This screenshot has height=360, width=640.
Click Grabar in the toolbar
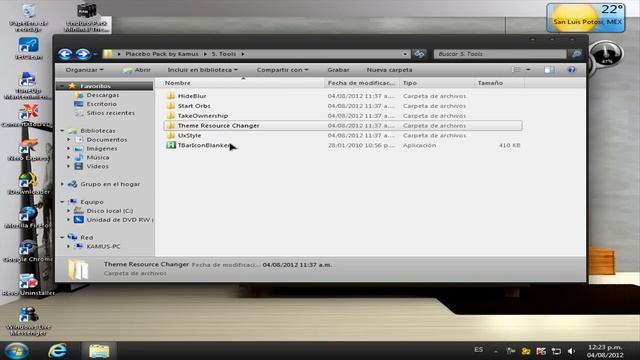[x=338, y=70]
